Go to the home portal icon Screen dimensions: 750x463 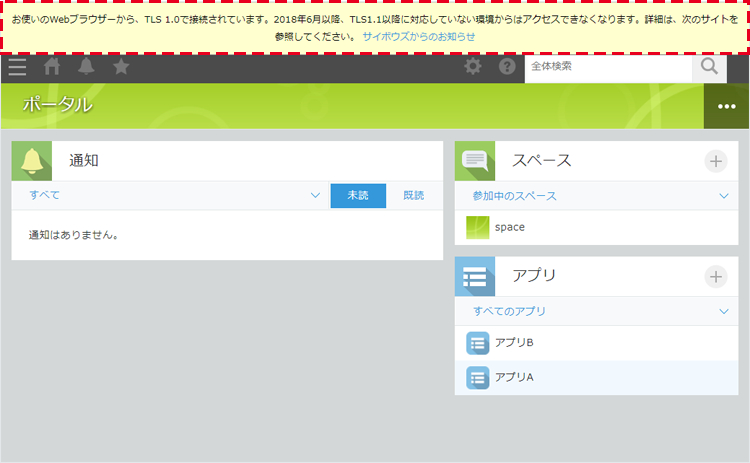tap(53, 67)
